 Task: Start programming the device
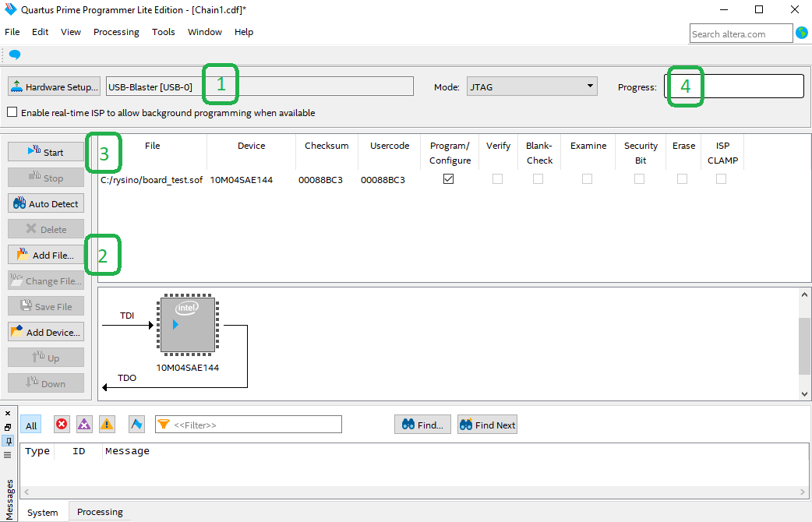click(45, 152)
